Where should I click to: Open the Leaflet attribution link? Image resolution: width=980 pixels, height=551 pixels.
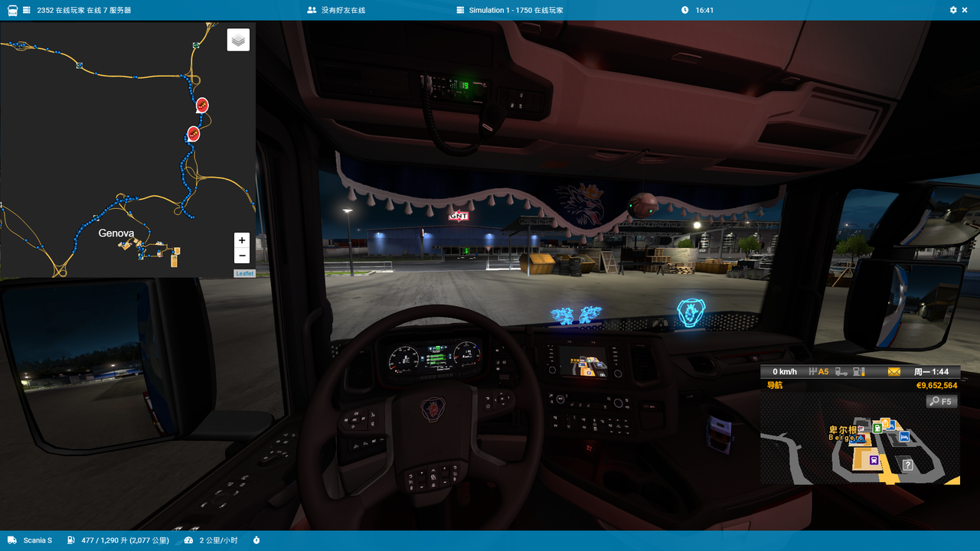coord(244,273)
